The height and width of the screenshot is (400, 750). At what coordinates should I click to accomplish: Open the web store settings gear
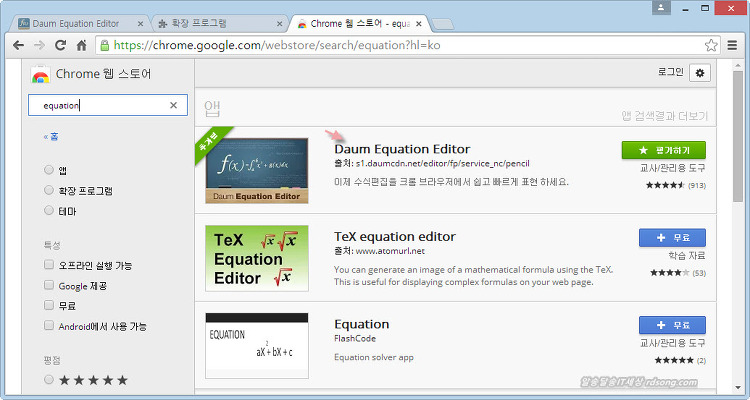tap(699, 73)
